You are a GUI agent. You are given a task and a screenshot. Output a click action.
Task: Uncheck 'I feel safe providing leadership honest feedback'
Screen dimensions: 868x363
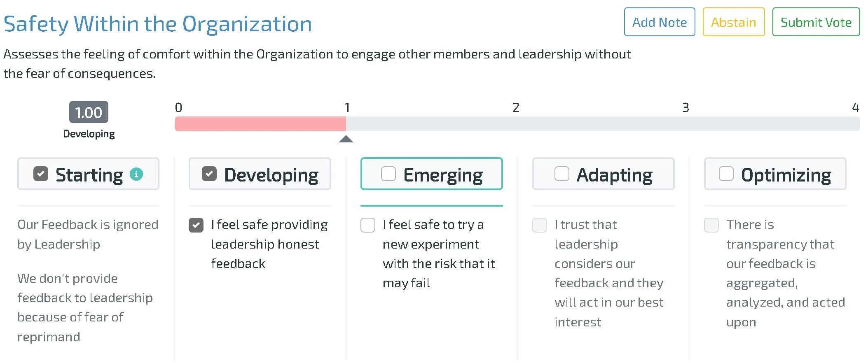point(196,225)
